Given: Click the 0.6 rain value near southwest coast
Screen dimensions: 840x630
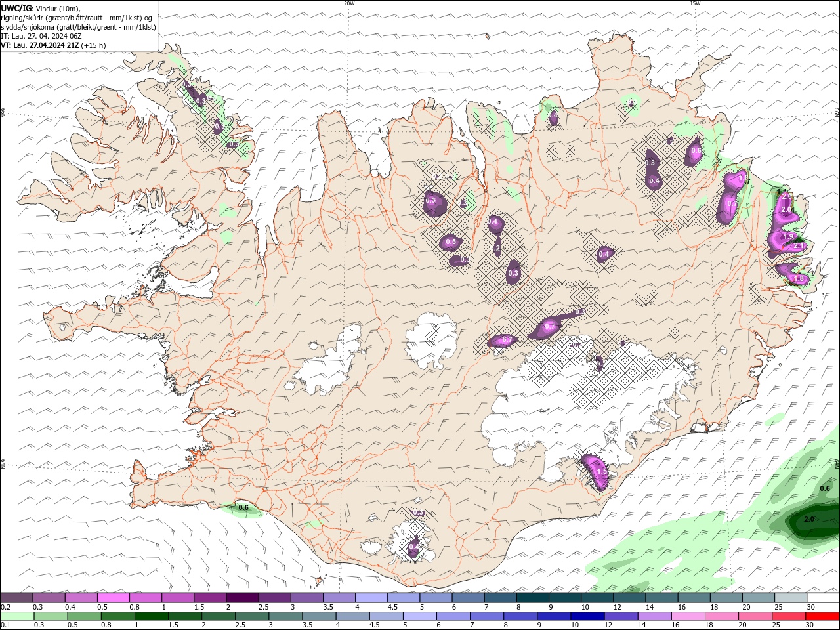Looking at the screenshot, I should click(x=243, y=507).
